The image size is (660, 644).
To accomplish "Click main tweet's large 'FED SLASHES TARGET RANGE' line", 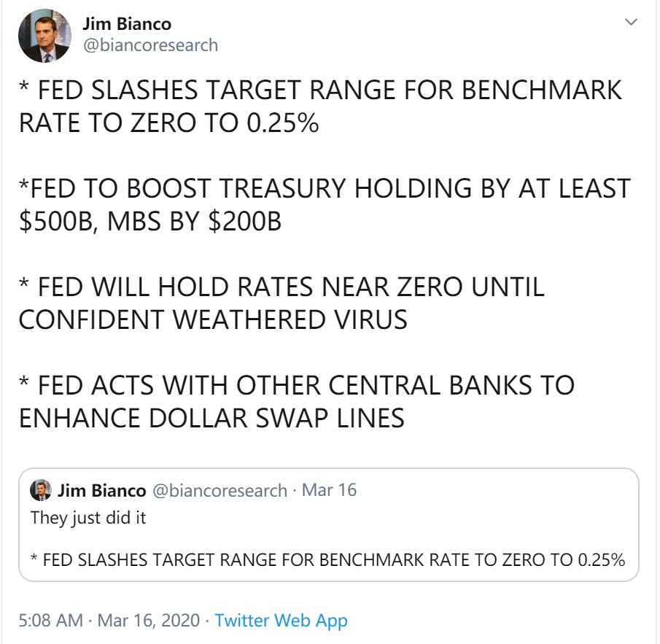I will click(x=321, y=90).
